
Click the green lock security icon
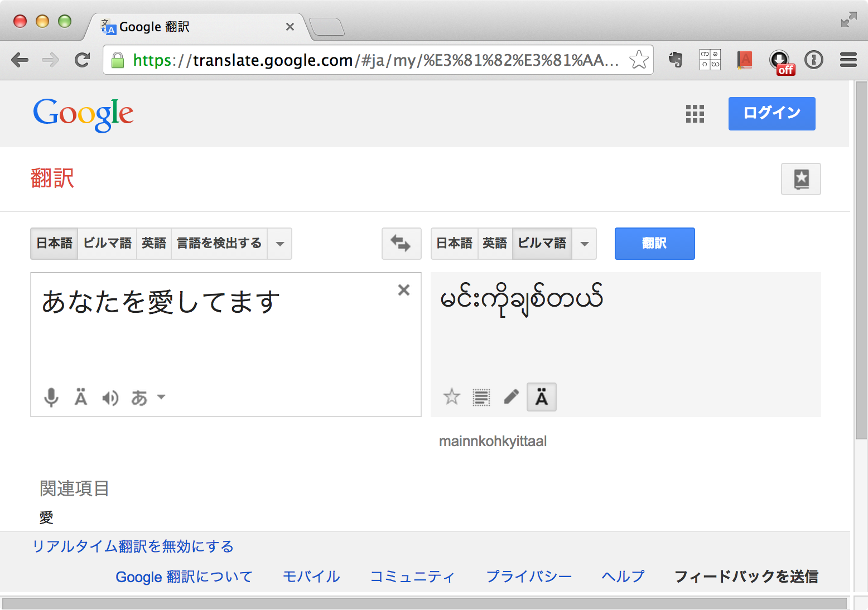coord(118,60)
